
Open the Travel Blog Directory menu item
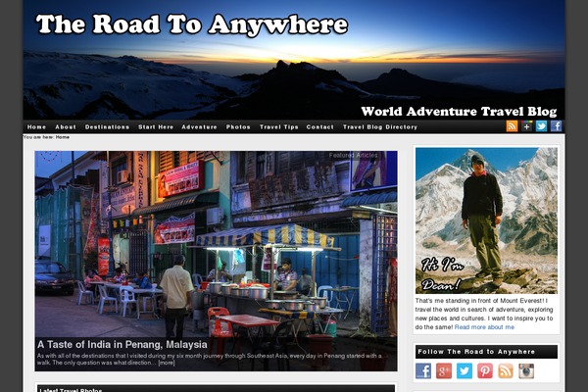(x=380, y=127)
